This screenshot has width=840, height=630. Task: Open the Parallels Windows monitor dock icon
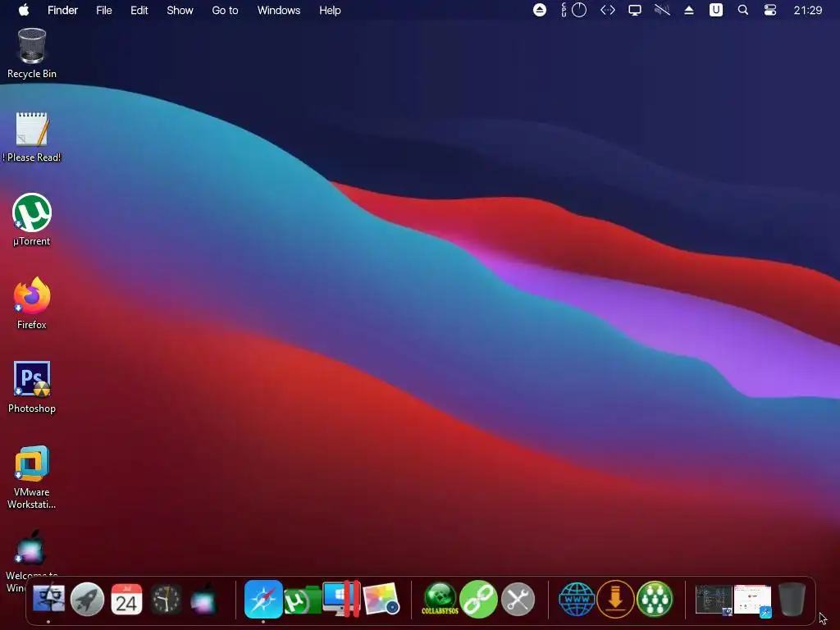(x=341, y=598)
